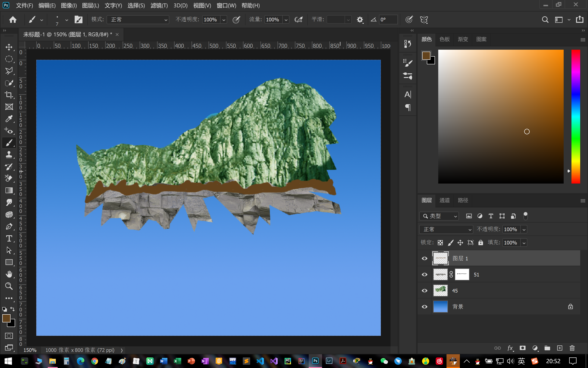Select the Gradient tool
588x368 pixels.
point(9,190)
